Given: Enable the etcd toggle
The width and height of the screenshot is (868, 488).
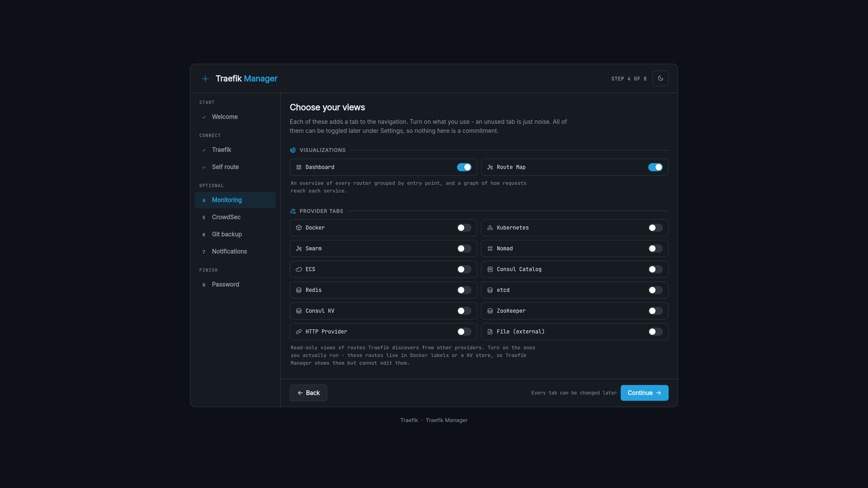Looking at the screenshot, I should pos(656,290).
